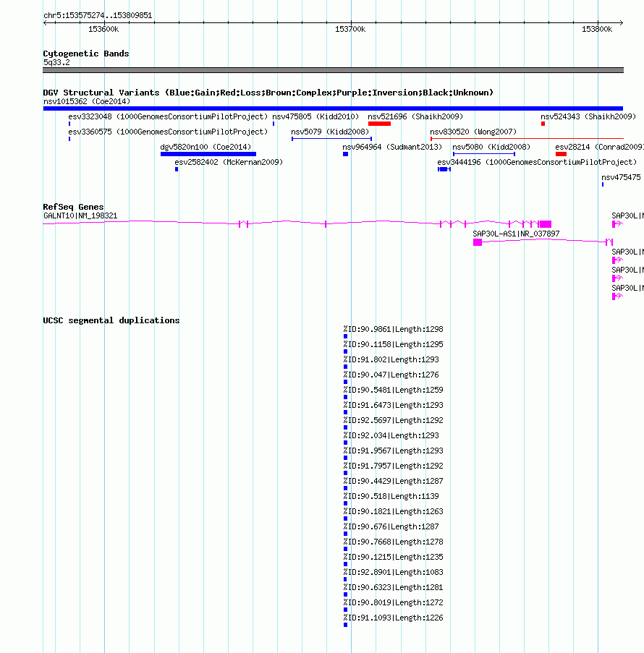Image resolution: width=644 pixels, height=653 pixels.
Task: Click duplication %ID:90.047|Length:1276
Action: coord(391,375)
